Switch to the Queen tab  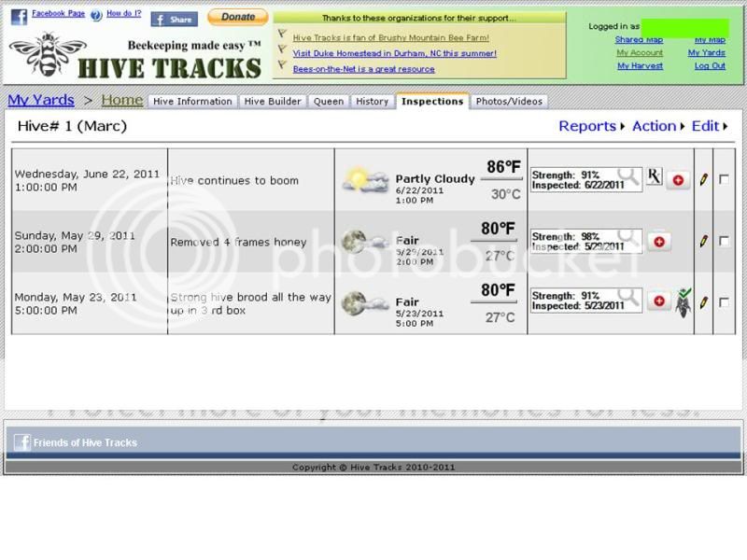click(x=329, y=102)
